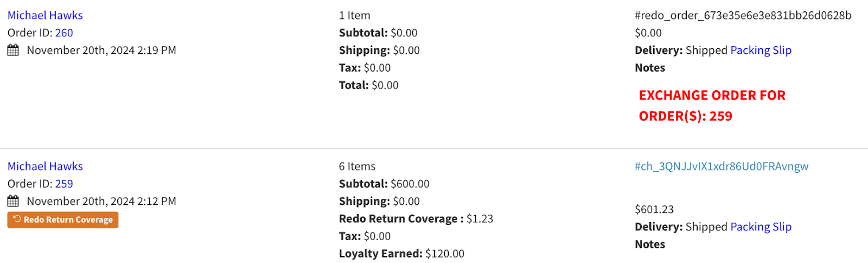
Task: Click the red EXCHANGE ORDER FOR ORDER(S): 259 note
Action: (x=712, y=106)
